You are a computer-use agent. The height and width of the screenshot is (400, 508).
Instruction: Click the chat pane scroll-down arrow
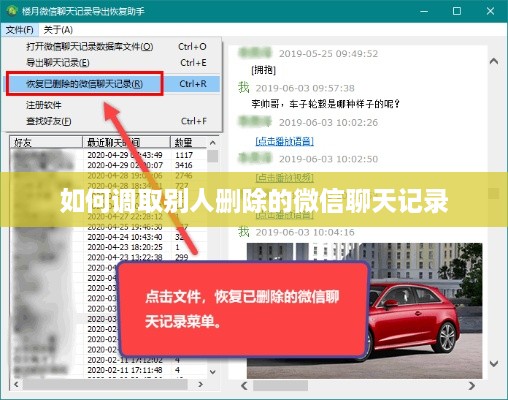[x=494, y=363]
